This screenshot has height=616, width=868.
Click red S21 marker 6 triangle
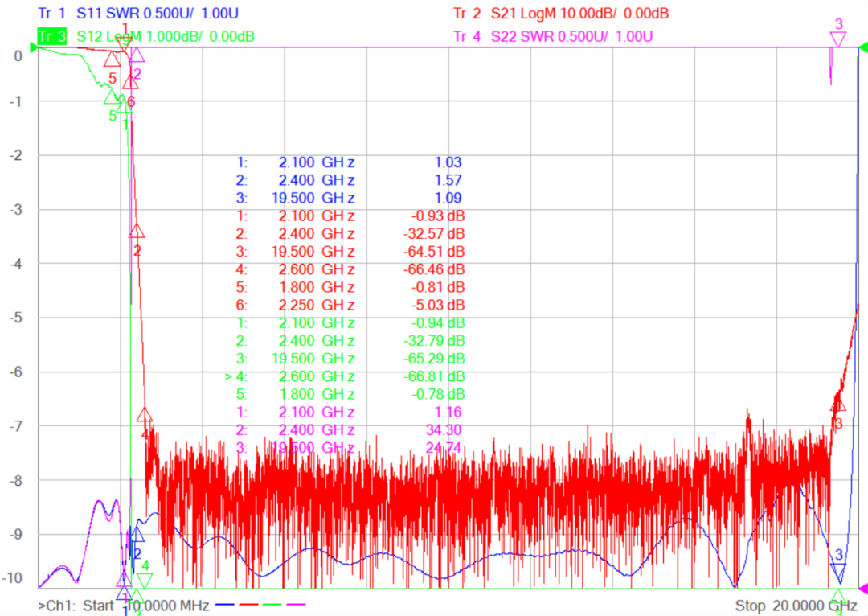point(130,82)
